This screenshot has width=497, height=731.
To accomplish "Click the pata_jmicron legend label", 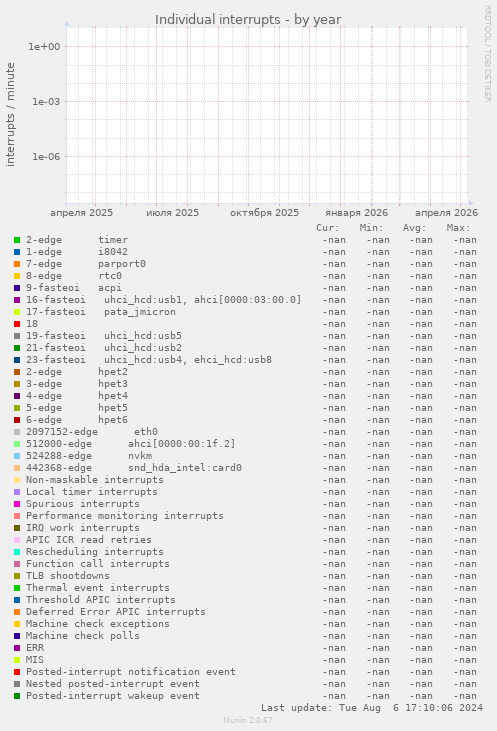I will pos(140,312).
